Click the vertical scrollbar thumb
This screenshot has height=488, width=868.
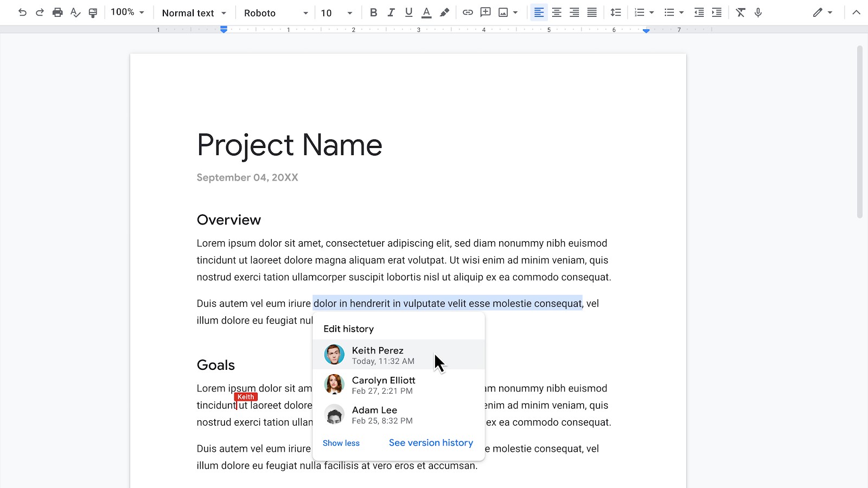coord(859,132)
